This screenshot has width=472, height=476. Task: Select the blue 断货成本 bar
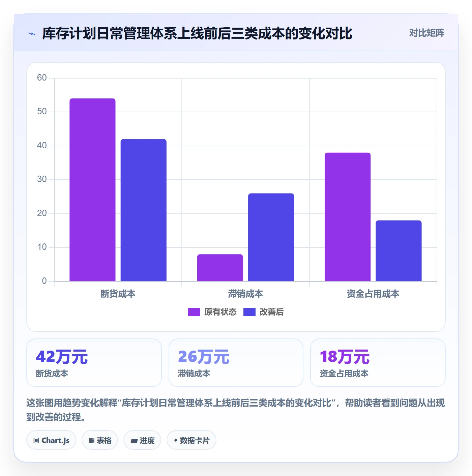pyautogui.click(x=144, y=210)
